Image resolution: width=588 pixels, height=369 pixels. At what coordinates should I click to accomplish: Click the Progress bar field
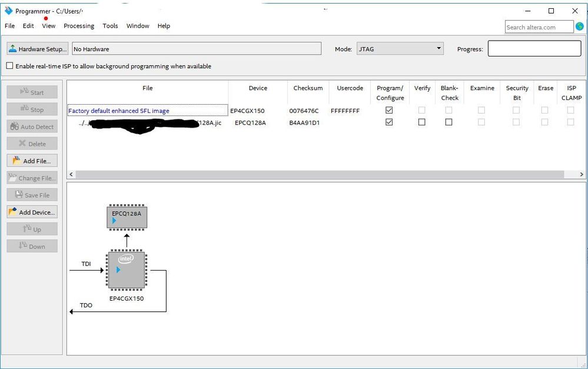(534, 49)
